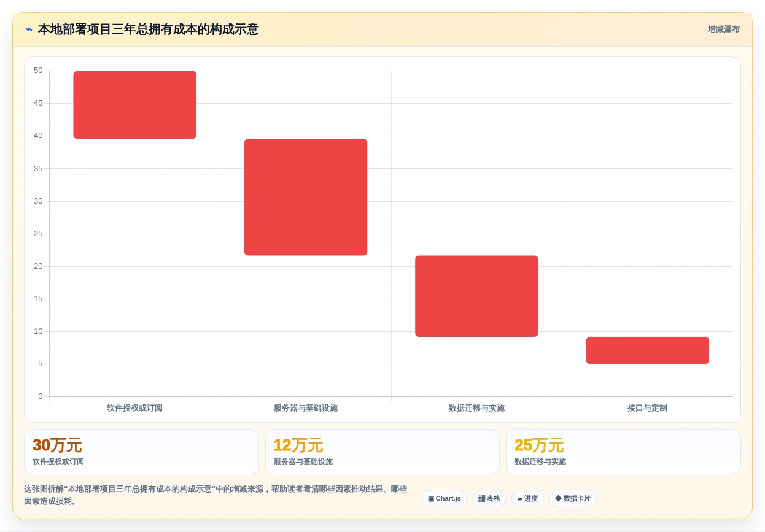The height and width of the screenshot is (532, 765).
Task: Select the 服务器与基础设施 red bar
Action: pyautogui.click(x=306, y=197)
